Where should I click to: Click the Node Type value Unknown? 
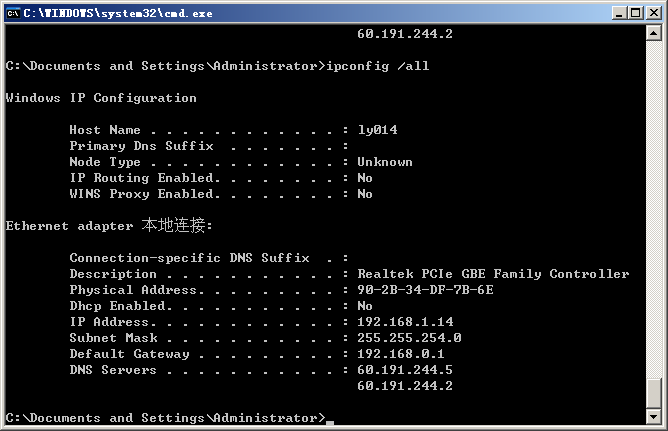[x=385, y=162]
